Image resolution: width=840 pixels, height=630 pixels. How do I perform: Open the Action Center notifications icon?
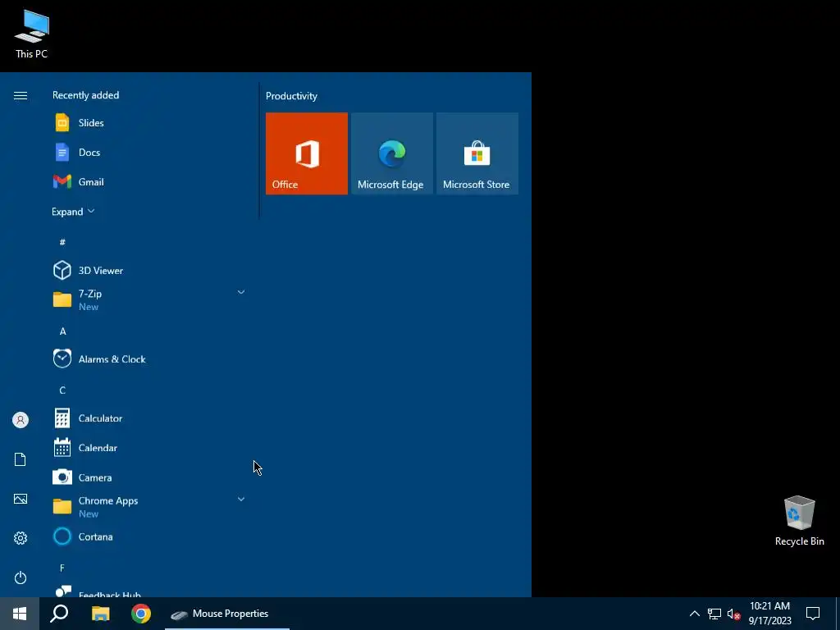click(x=813, y=614)
